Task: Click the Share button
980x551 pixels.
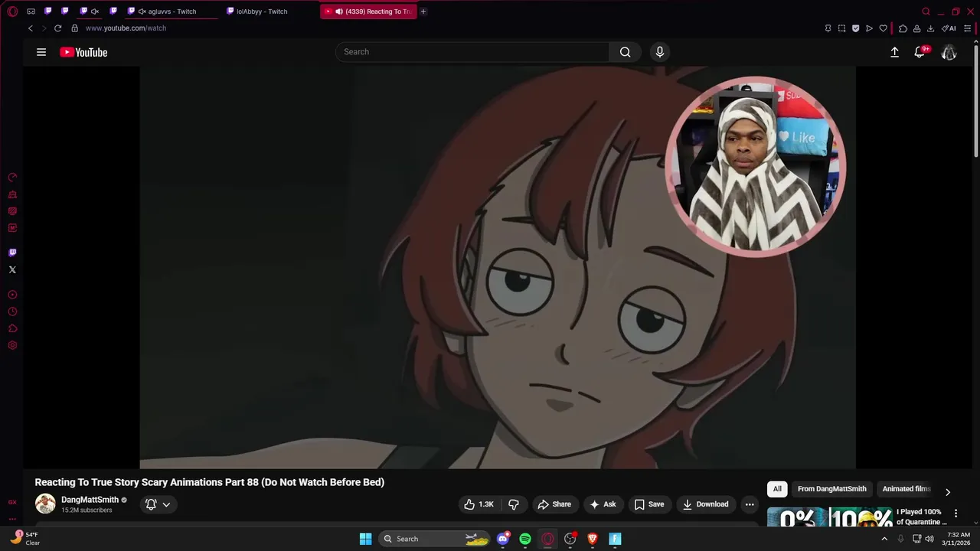Action: click(554, 504)
